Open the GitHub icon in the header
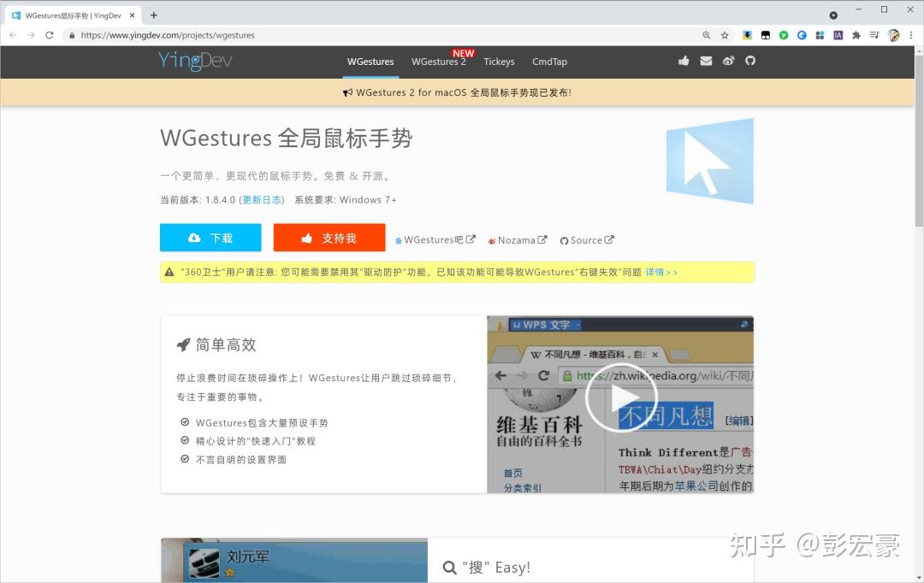Viewport: 924px width, 583px height. click(x=749, y=61)
